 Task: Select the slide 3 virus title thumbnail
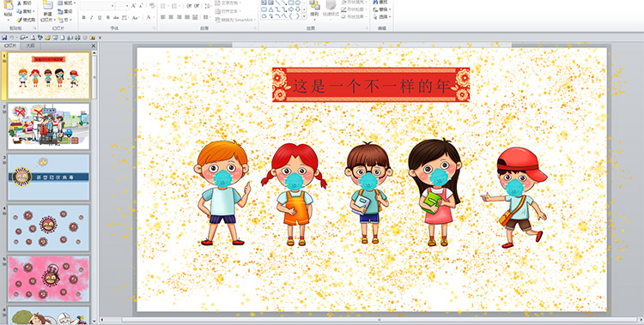[x=48, y=177]
